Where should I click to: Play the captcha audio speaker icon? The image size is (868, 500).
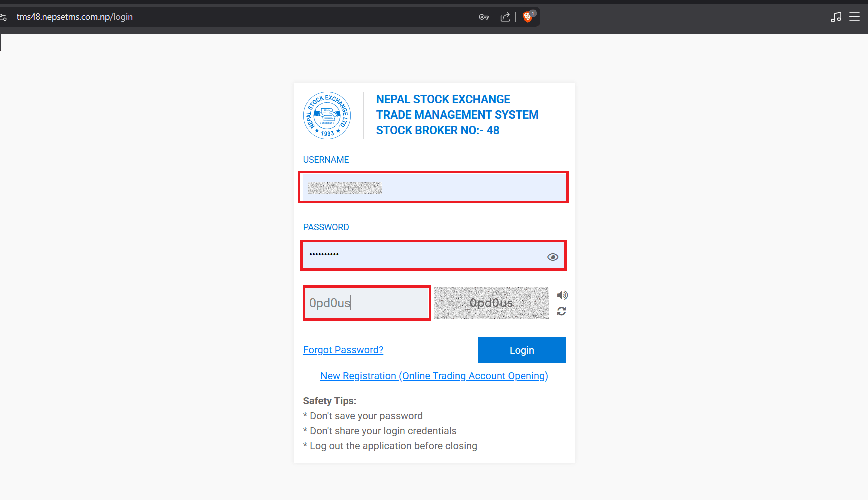(x=562, y=295)
